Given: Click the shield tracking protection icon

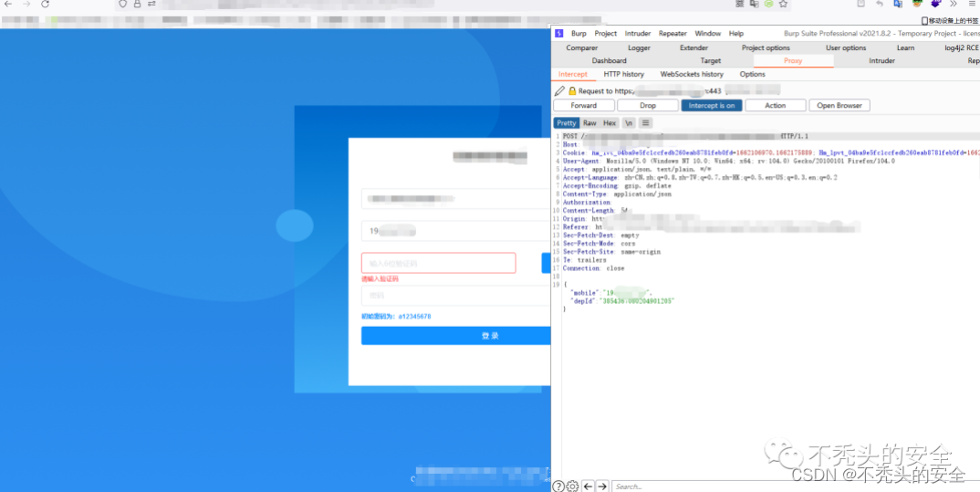Looking at the screenshot, I should coord(122,4).
